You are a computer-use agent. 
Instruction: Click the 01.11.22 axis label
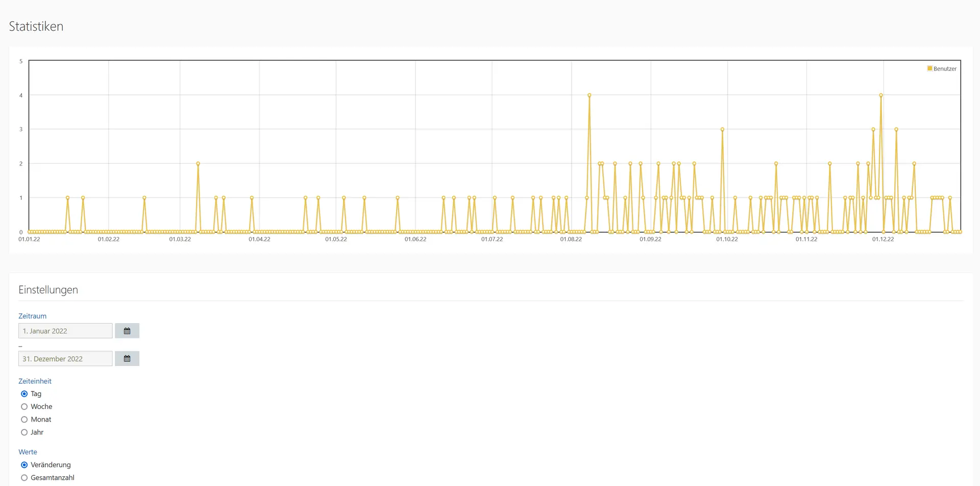click(x=806, y=239)
